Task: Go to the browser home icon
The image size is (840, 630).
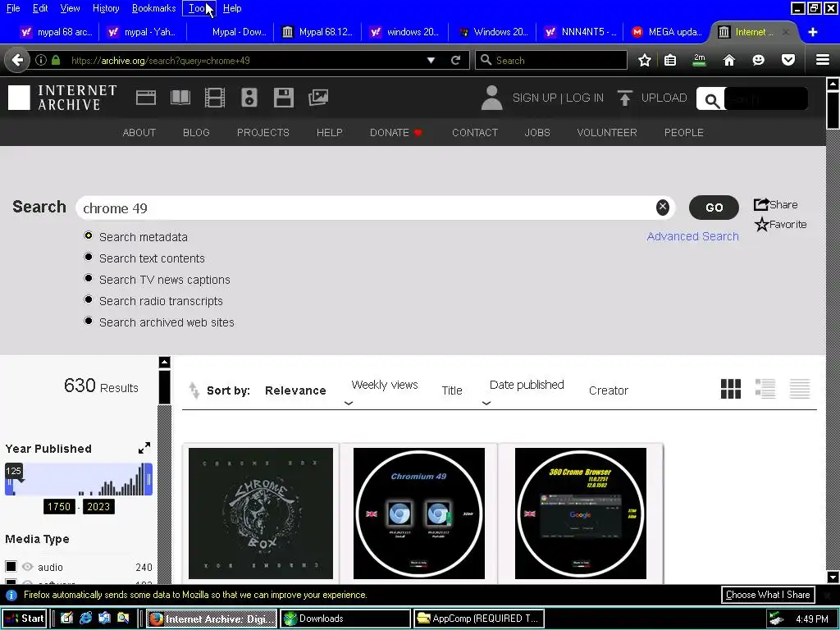Action: pos(728,60)
